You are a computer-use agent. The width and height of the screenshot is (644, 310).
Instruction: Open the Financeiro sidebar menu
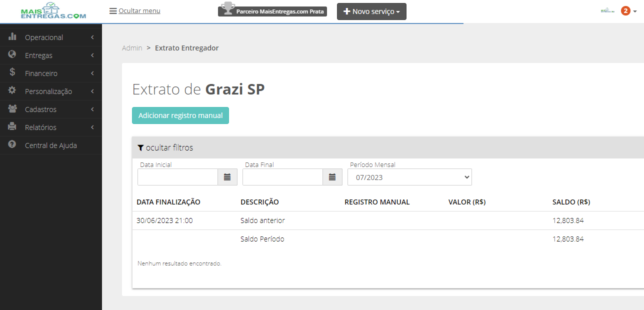click(51, 73)
